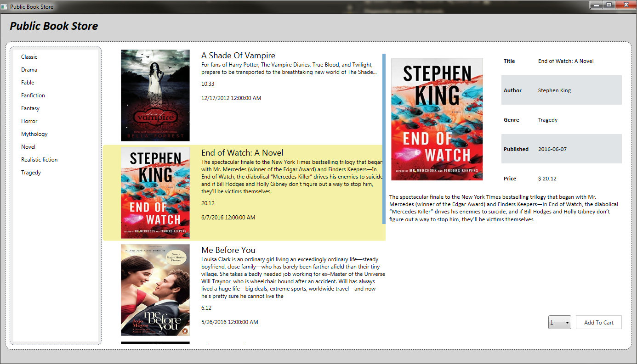Click the large End of Watch detail cover
This screenshot has width=637, height=364.
point(437,119)
